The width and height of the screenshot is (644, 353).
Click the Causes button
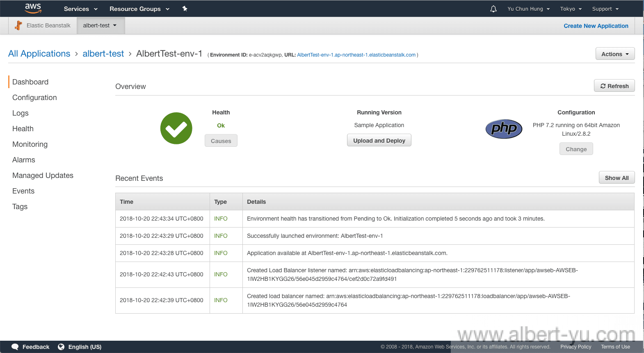click(221, 141)
